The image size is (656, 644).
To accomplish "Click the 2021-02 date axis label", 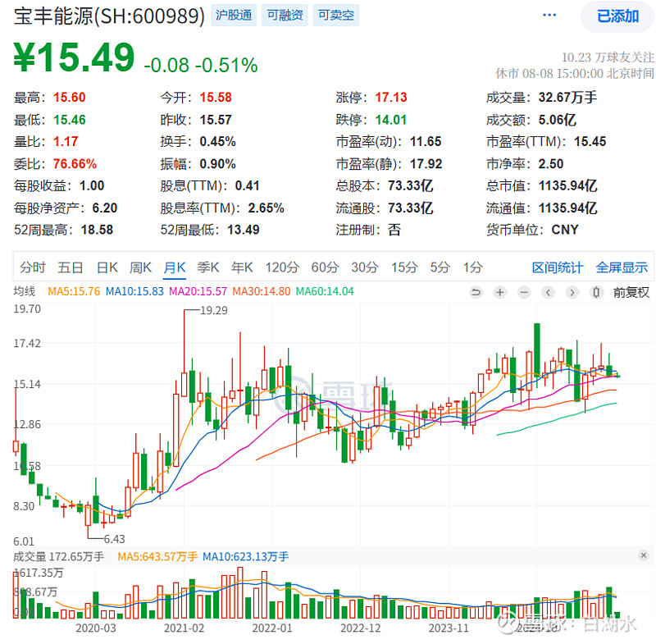I will pyautogui.click(x=184, y=628).
